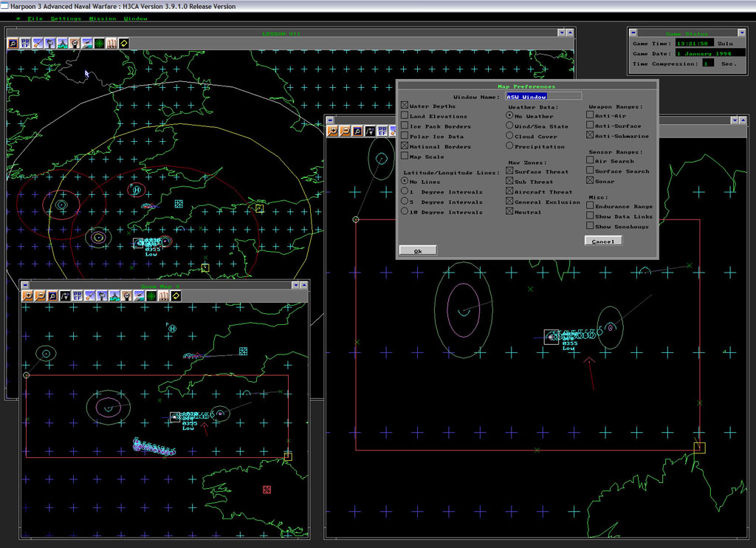Select 5 Degree Intervals radio button

click(x=405, y=202)
